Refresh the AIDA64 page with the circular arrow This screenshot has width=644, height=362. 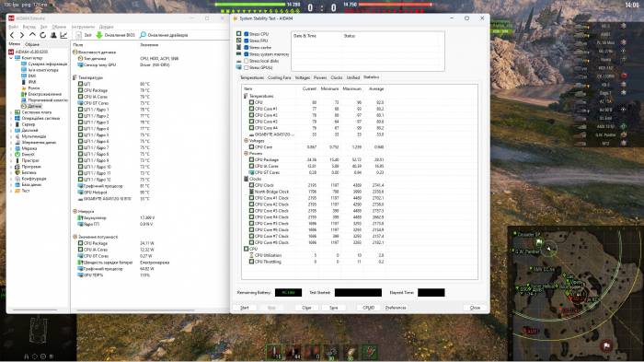pyautogui.click(x=42, y=35)
